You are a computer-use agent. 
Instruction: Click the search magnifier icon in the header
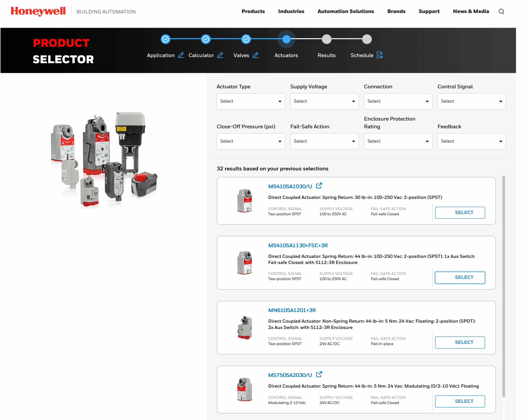[501, 11]
